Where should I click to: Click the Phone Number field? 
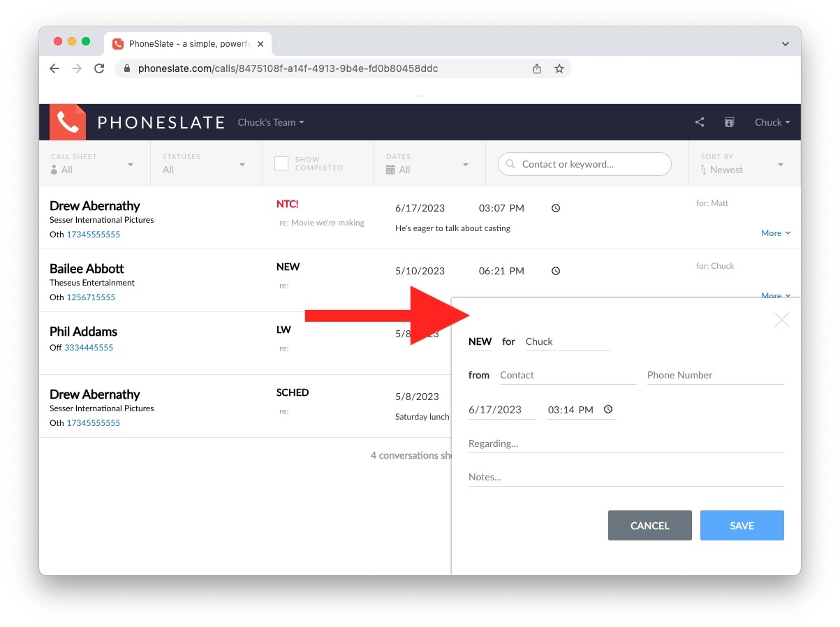(x=715, y=376)
